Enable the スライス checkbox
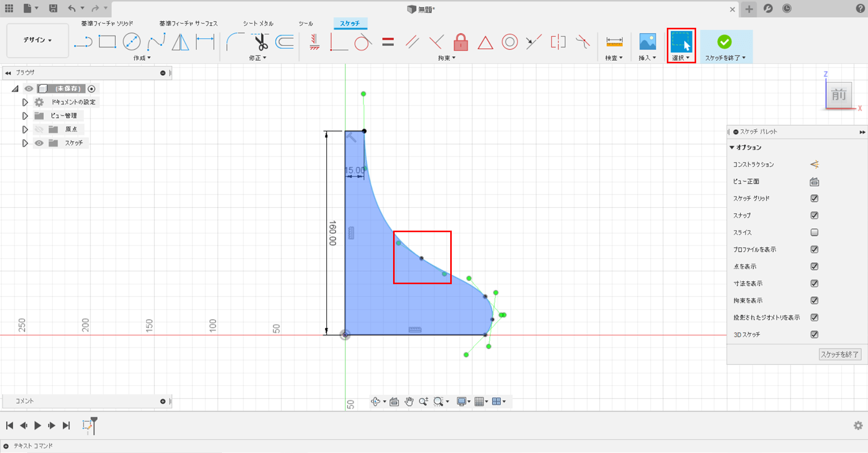The width and height of the screenshot is (868, 453). pos(814,232)
